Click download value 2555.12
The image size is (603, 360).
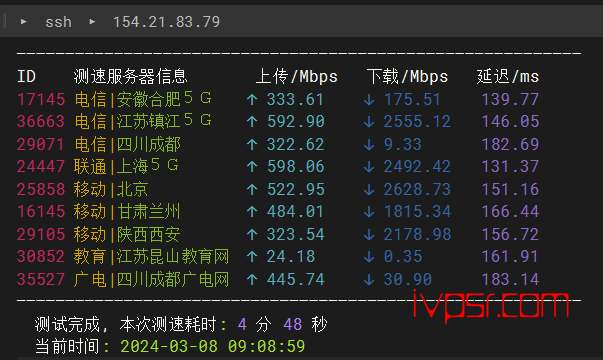(x=417, y=121)
